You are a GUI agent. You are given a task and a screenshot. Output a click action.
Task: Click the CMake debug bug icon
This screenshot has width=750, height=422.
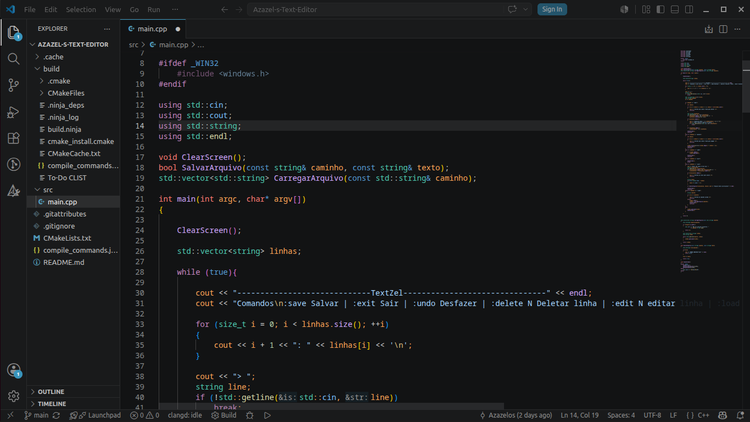[250, 415]
